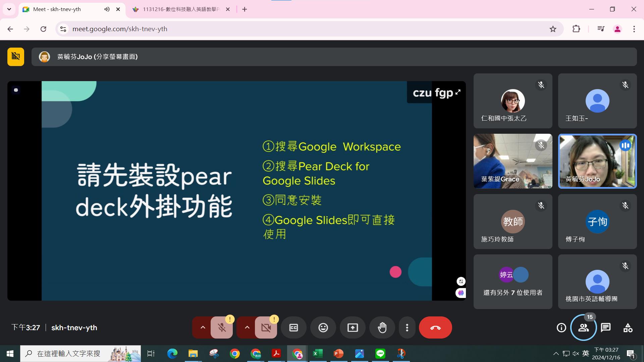Switch to the 1131216 數位科技融入英語教學 tab
The image size is (644, 362).
(180, 9)
